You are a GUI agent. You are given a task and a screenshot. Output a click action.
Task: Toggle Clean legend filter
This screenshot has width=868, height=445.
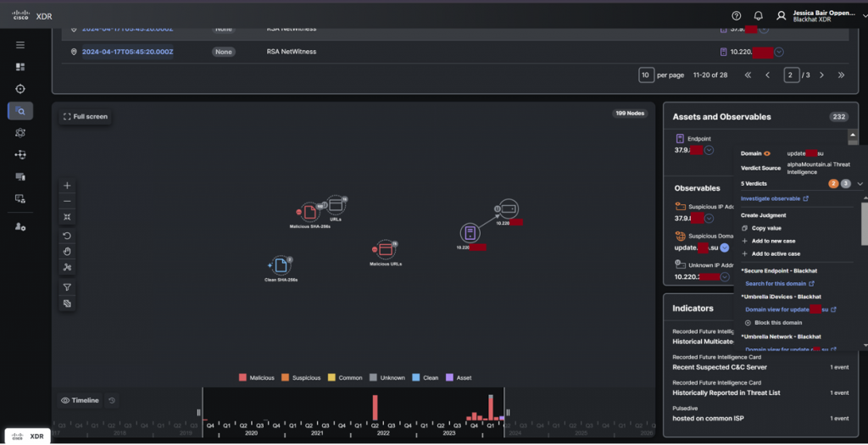pos(426,378)
